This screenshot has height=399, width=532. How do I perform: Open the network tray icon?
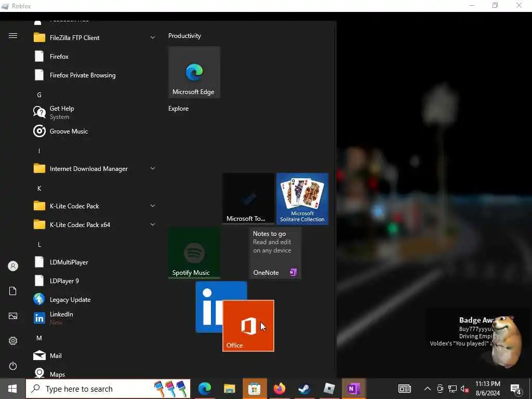pyautogui.click(x=453, y=389)
